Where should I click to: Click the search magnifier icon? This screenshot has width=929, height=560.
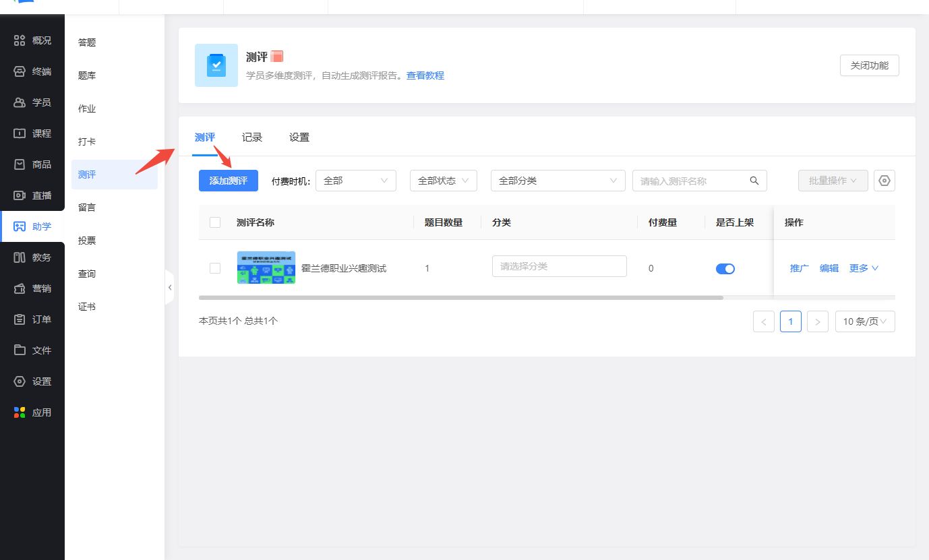pos(754,181)
